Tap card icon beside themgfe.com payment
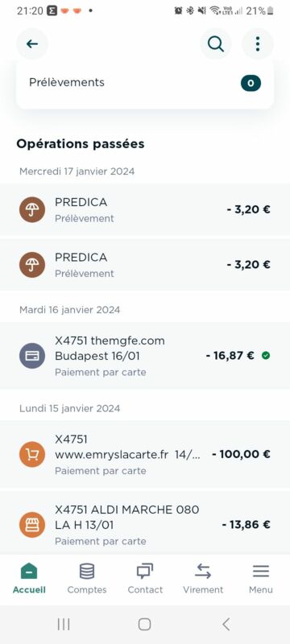The height and width of the screenshot is (644, 290). click(32, 356)
